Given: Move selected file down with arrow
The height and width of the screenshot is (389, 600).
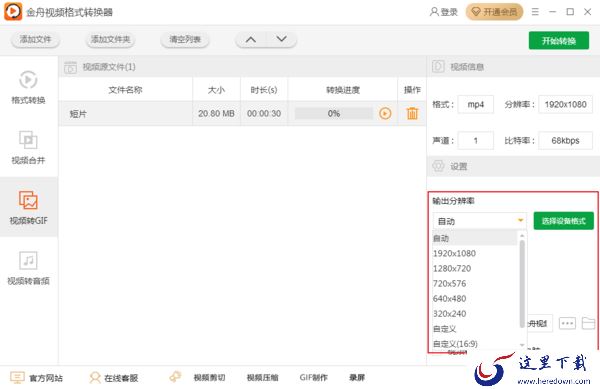Looking at the screenshot, I should tap(282, 39).
